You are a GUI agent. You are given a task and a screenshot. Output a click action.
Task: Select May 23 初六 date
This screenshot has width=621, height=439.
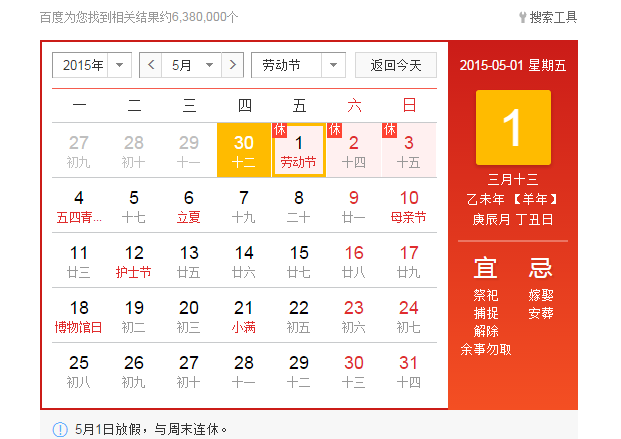pyautogui.click(x=354, y=315)
